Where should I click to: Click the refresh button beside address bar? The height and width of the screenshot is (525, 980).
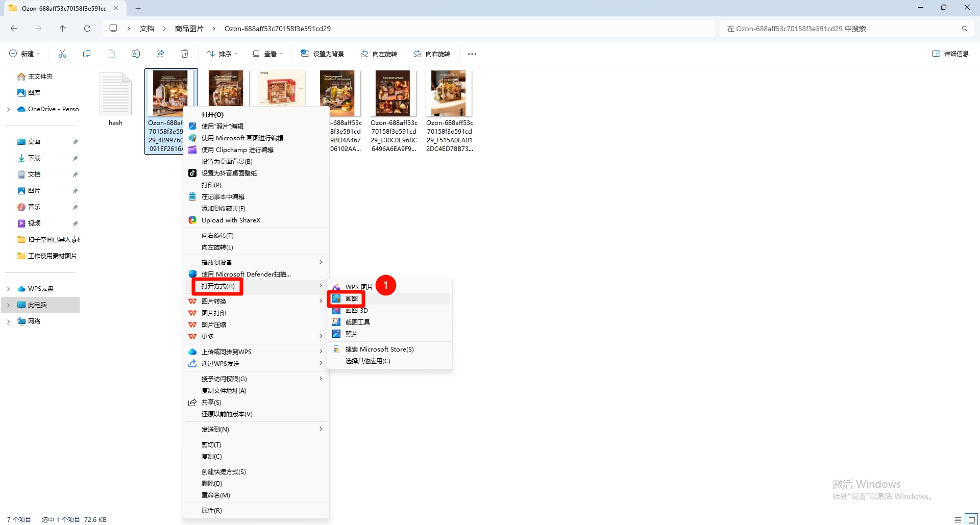tap(87, 29)
